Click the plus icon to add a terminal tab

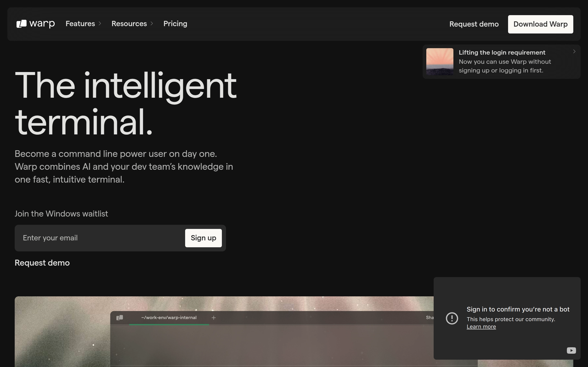[x=214, y=318]
